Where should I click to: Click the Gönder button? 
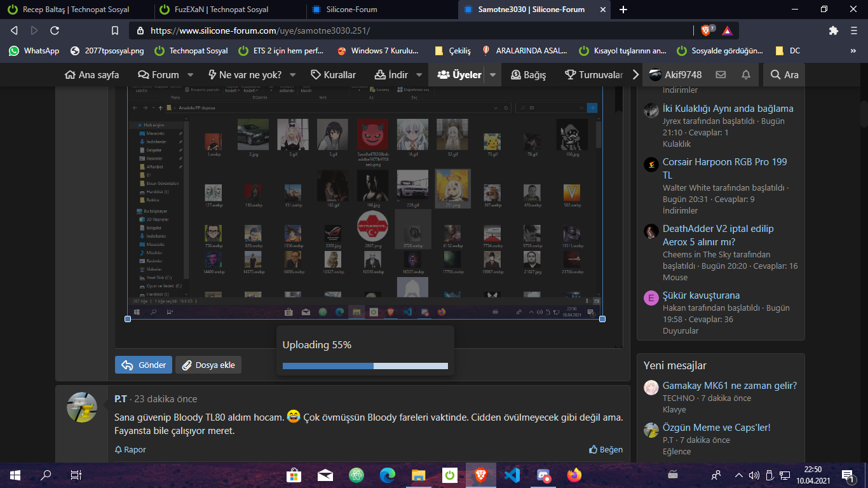coord(144,365)
